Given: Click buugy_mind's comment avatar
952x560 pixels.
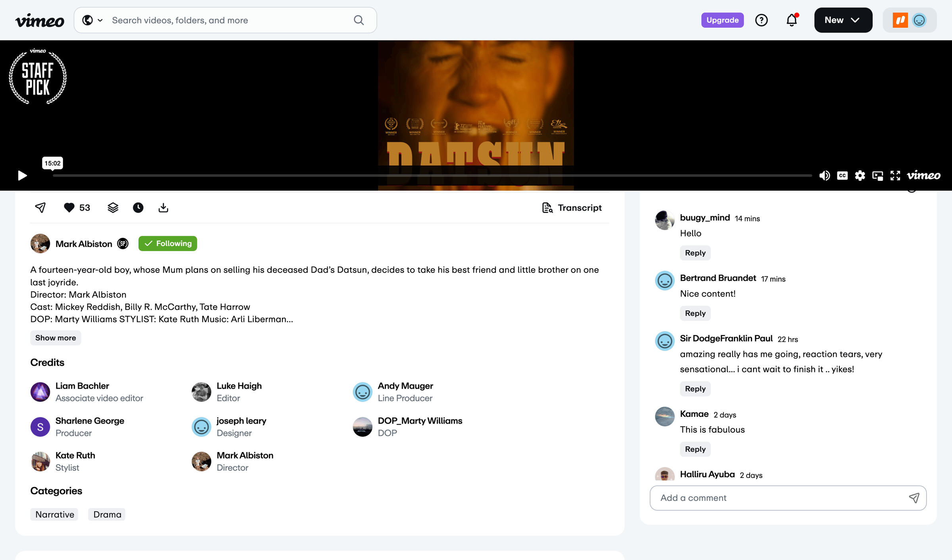Looking at the screenshot, I should (x=665, y=220).
